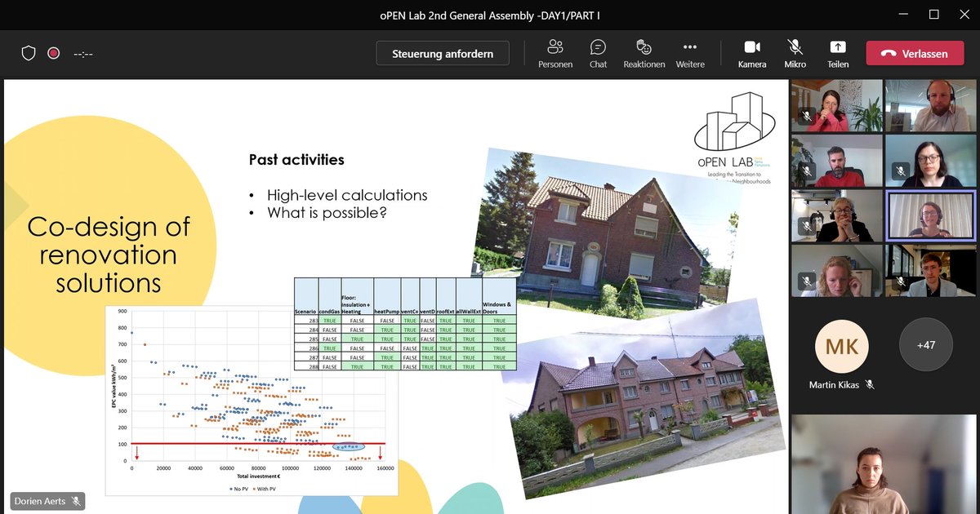Open the security shield icon
The width and height of the screenshot is (980, 514).
pyautogui.click(x=29, y=54)
